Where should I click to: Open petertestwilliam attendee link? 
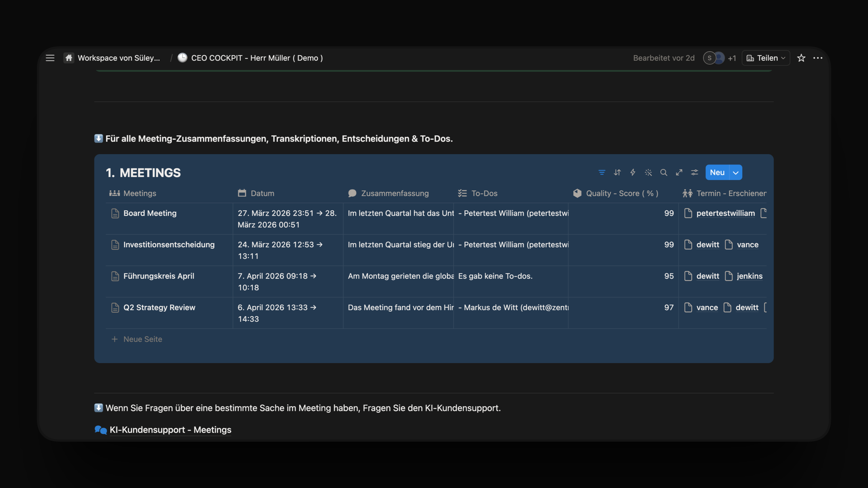coord(725,213)
